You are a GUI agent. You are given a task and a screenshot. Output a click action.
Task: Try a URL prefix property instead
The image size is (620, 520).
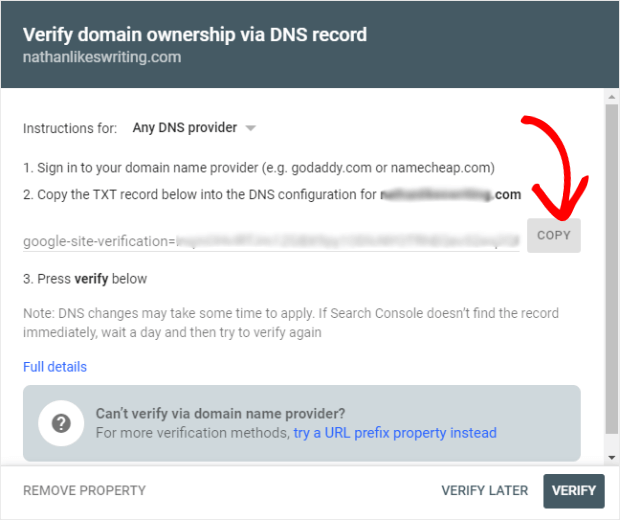pyautogui.click(x=395, y=433)
